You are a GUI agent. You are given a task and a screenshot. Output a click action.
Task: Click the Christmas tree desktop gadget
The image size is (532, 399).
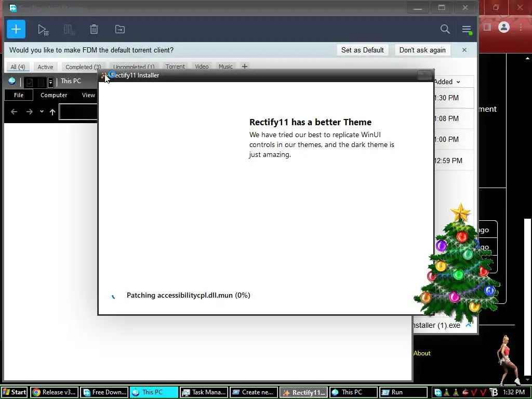pos(457,264)
